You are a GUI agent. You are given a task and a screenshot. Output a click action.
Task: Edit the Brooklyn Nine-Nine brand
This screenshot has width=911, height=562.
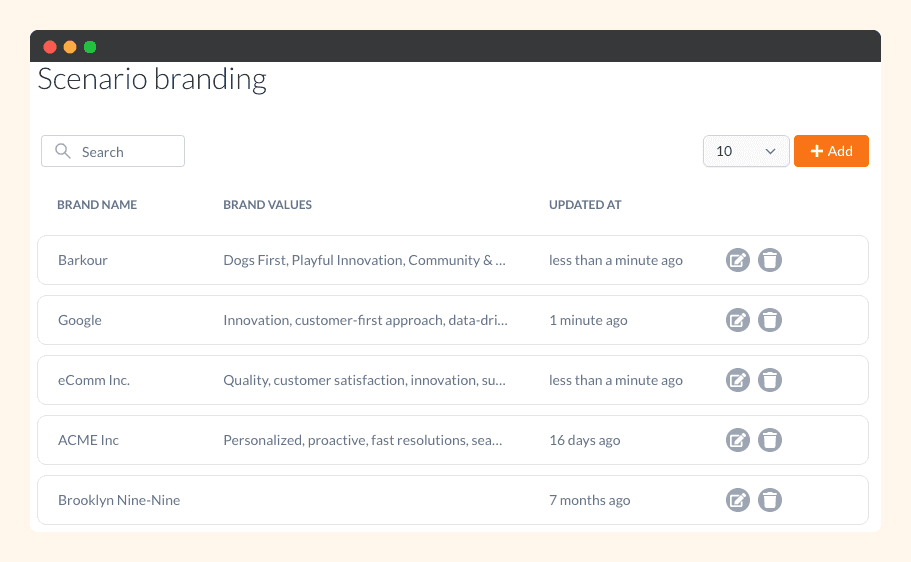tap(737, 500)
